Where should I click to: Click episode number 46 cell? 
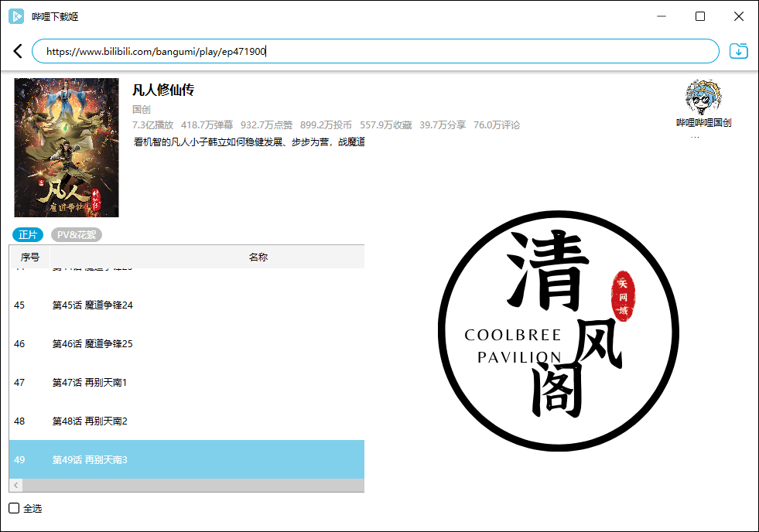19,344
